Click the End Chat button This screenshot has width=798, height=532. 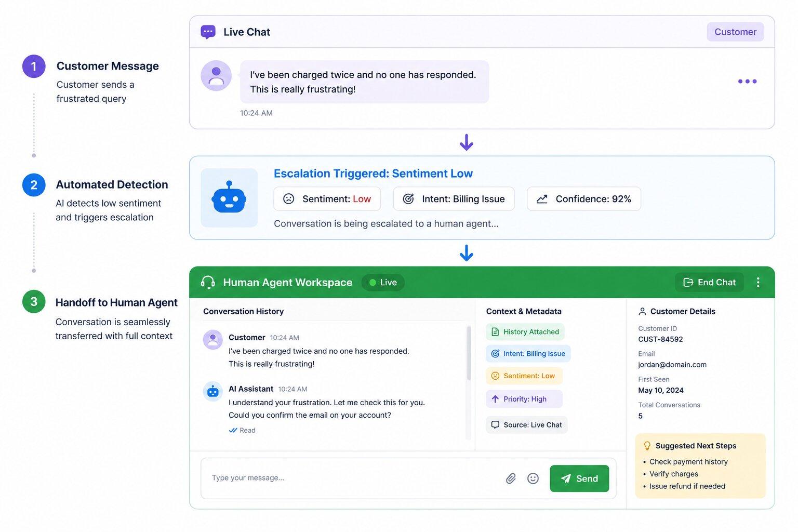point(709,282)
